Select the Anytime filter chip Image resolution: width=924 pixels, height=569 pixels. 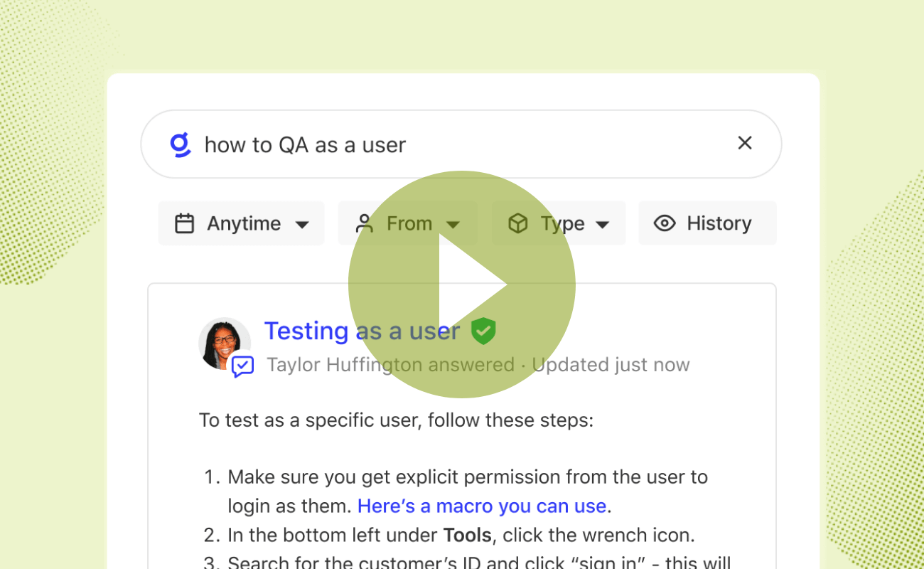(x=241, y=223)
